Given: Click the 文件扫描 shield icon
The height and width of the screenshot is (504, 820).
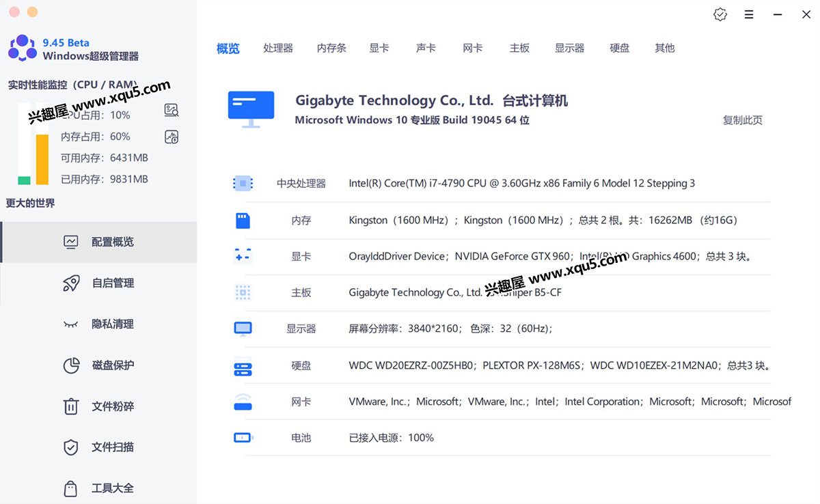Looking at the screenshot, I should pos(71,447).
